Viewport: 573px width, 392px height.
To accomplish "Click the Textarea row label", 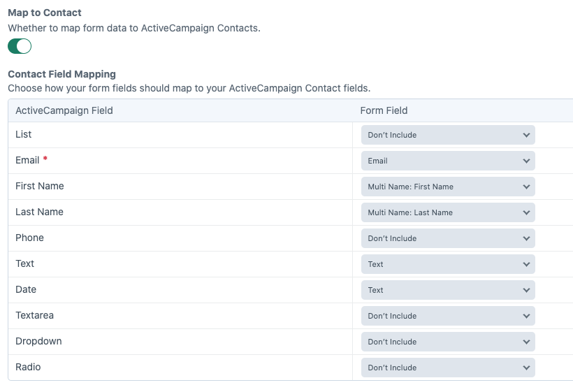I will [x=34, y=315].
